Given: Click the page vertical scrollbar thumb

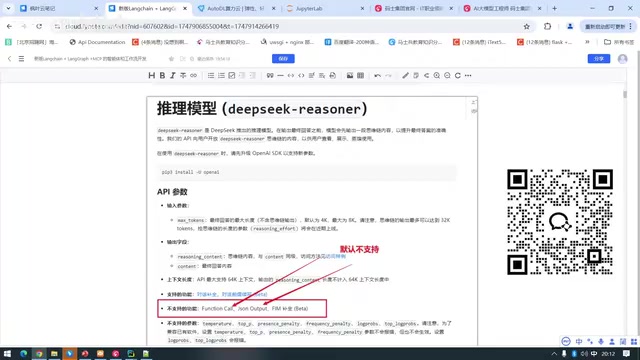Looking at the screenshot, I should 624,94.
